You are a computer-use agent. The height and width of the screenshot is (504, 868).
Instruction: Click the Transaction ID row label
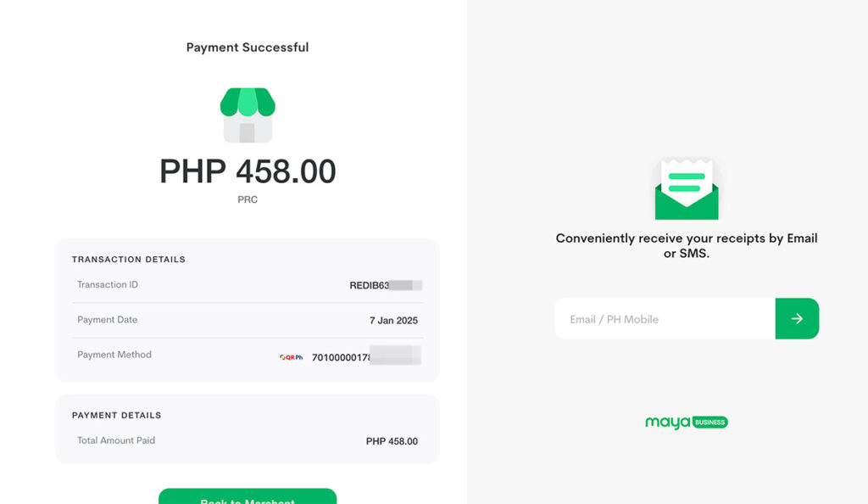point(108,285)
